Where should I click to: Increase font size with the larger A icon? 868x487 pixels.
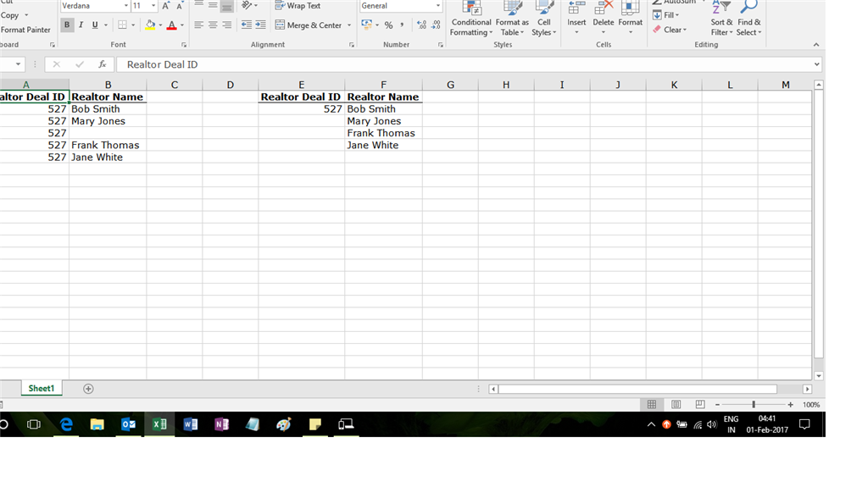(x=165, y=6)
